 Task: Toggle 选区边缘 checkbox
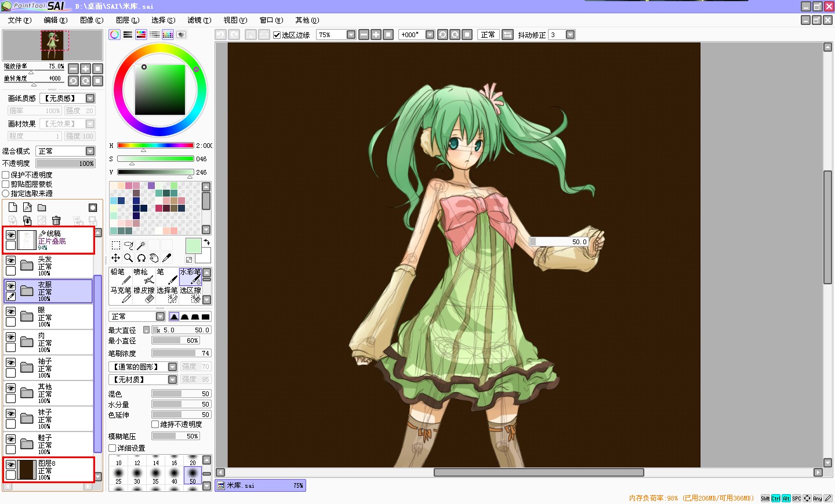pyautogui.click(x=277, y=35)
